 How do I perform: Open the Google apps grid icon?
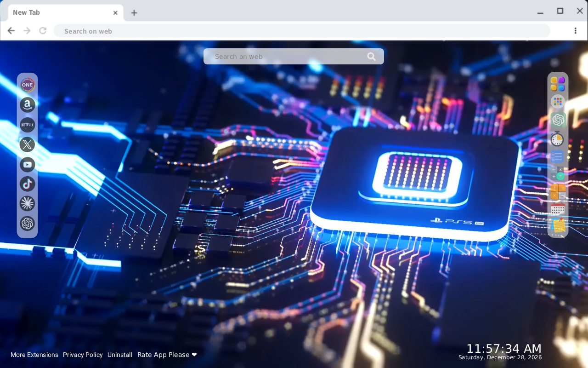coord(558,102)
